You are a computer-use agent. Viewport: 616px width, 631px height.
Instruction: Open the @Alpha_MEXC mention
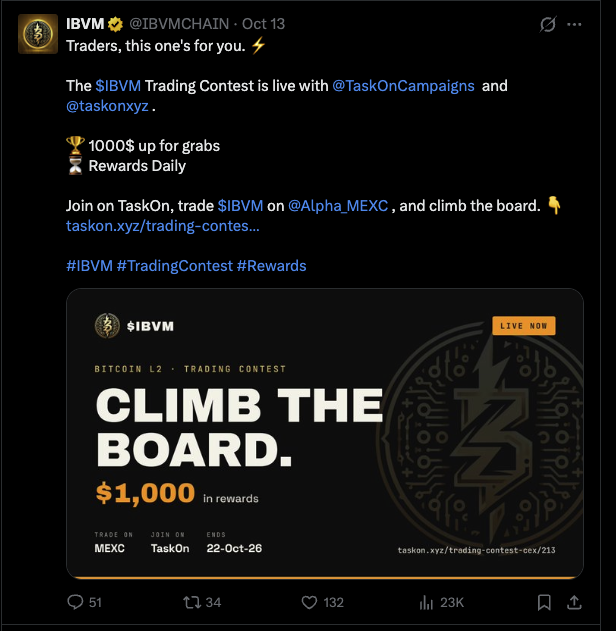point(338,206)
